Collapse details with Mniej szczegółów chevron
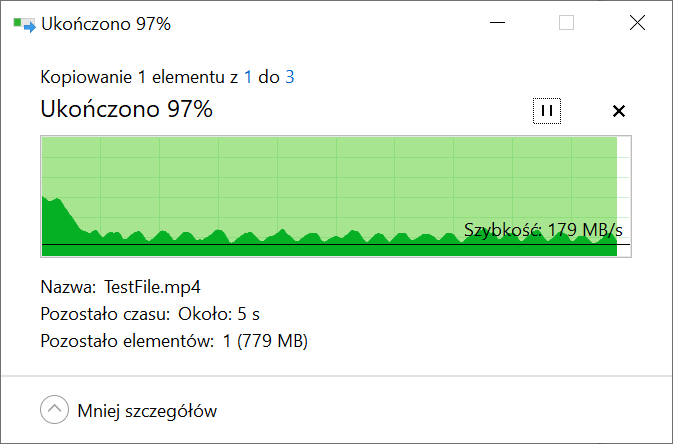This screenshot has height=444, width=673. (x=55, y=410)
